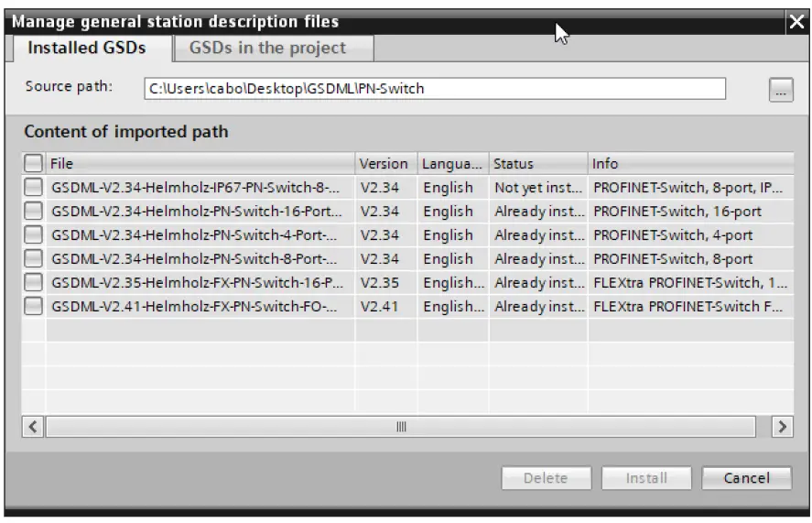Check the GSDML-V2.34-Helmholz-PN-Switch-4-Port row checkbox
Viewport: 812px width, 523px height.
[x=33, y=234]
